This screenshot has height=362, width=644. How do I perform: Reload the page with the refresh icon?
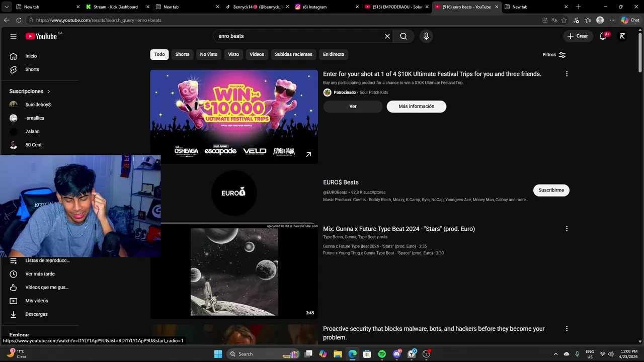[x=19, y=20]
